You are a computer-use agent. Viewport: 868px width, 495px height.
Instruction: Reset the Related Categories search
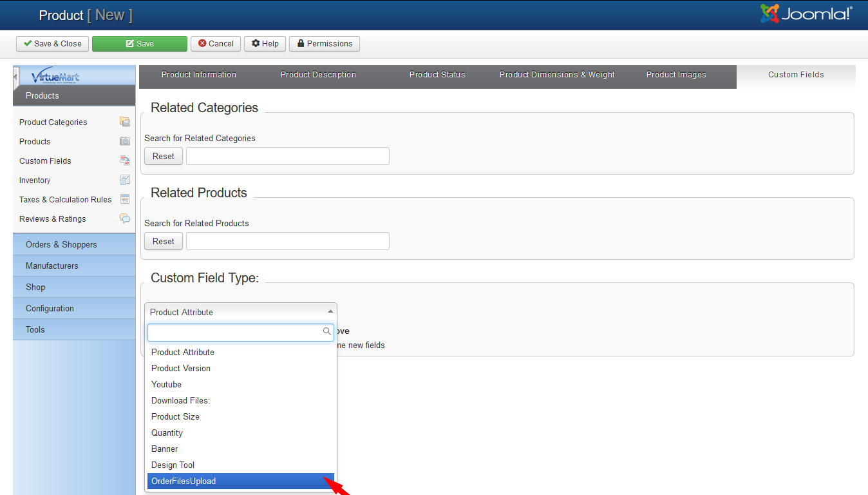pos(164,156)
